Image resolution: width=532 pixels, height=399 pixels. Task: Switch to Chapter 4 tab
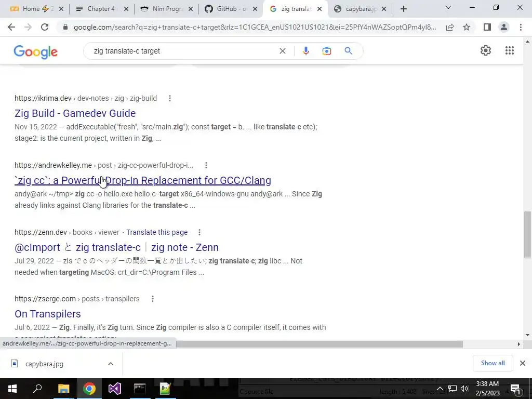(102, 9)
